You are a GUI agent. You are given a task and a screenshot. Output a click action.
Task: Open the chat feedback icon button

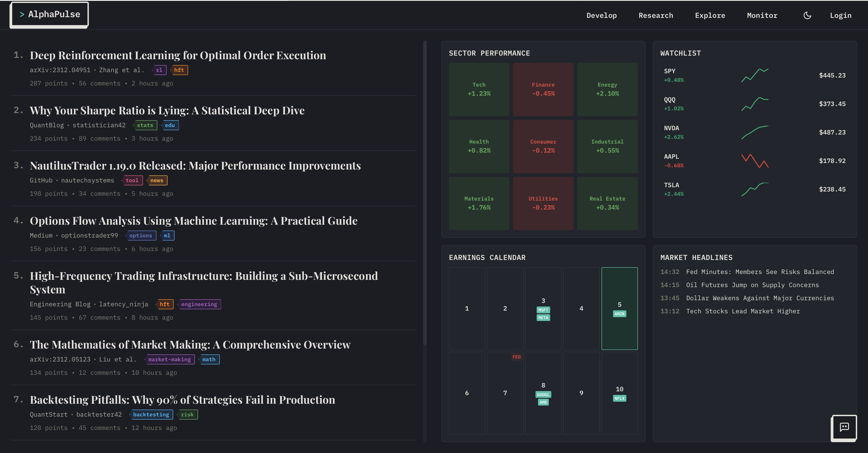(x=844, y=427)
